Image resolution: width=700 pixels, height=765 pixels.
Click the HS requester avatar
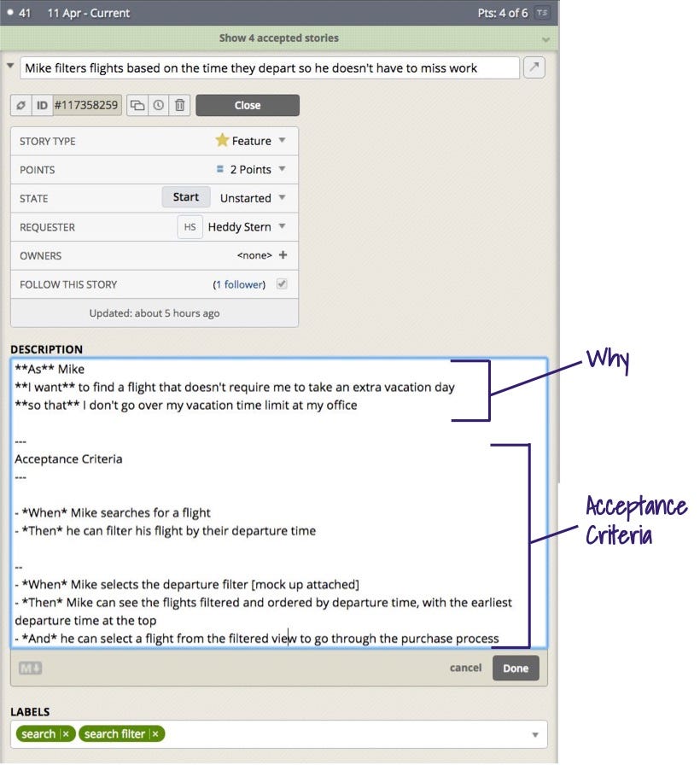tap(190, 226)
